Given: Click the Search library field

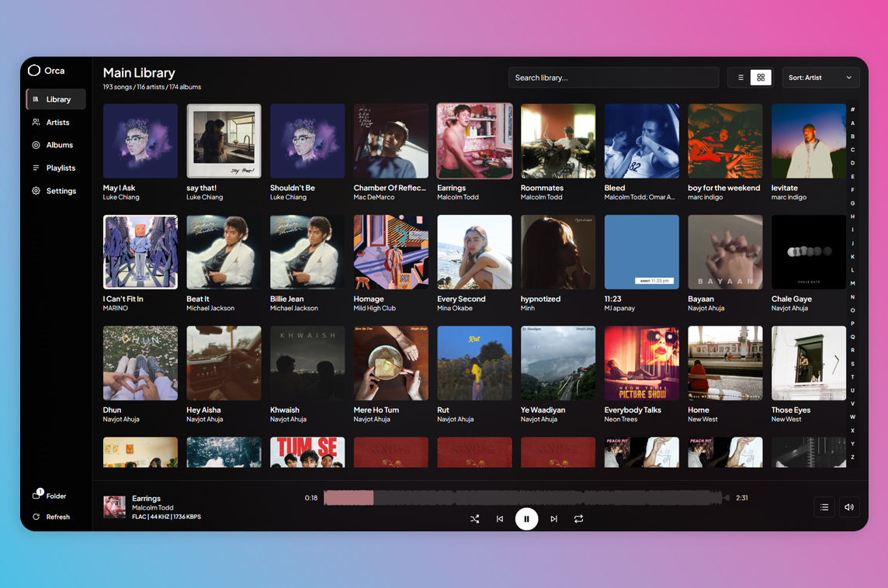Looking at the screenshot, I should coord(613,78).
